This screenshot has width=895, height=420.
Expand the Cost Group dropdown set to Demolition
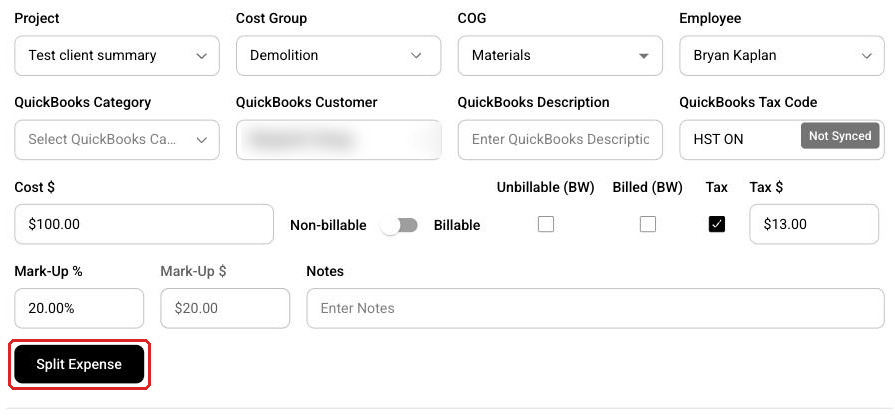tap(338, 56)
